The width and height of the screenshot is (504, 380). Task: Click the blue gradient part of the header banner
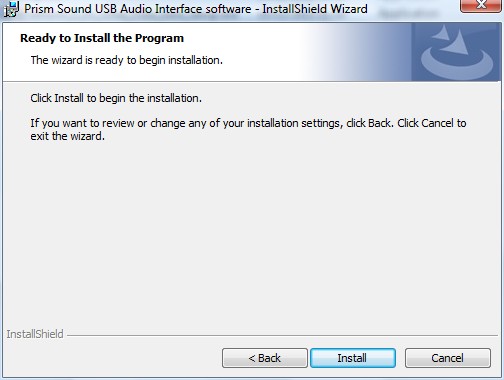[357, 52]
